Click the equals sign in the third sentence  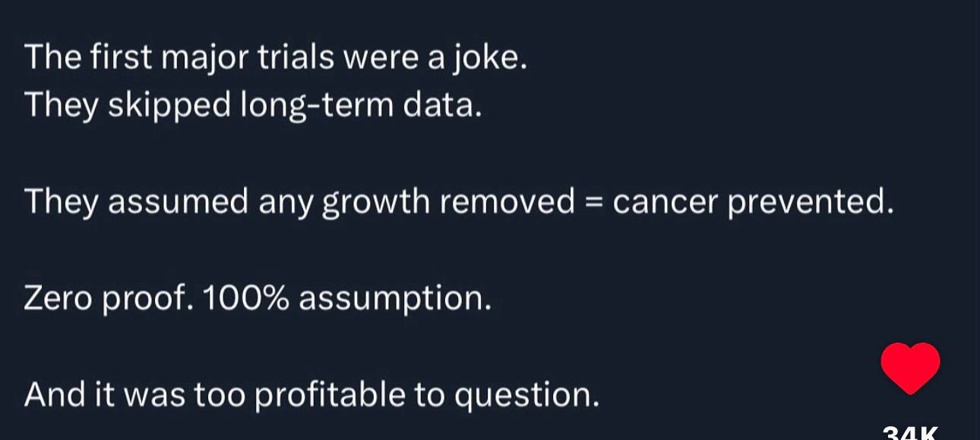(593, 202)
